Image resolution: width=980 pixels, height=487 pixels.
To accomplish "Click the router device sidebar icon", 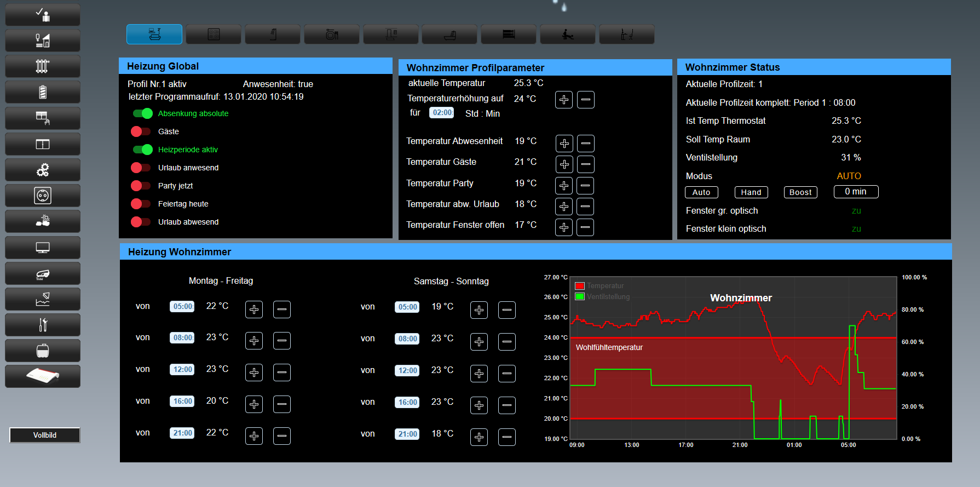I will pyautogui.click(x=43, y=376).
